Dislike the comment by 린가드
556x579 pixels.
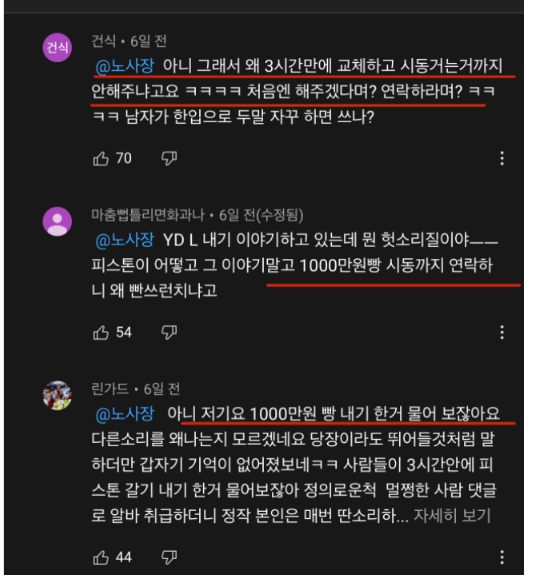pyautogui.click(x=169, y=557)
